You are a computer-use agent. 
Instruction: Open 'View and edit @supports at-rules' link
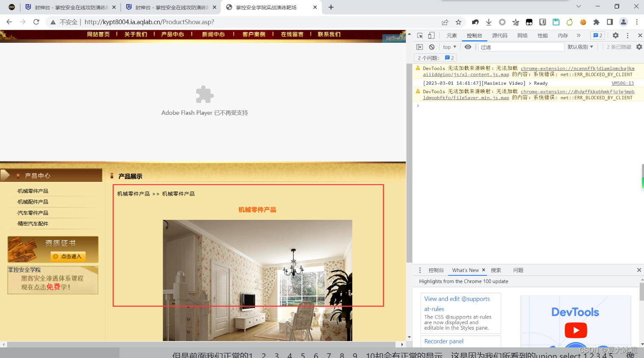coord(457,304)
